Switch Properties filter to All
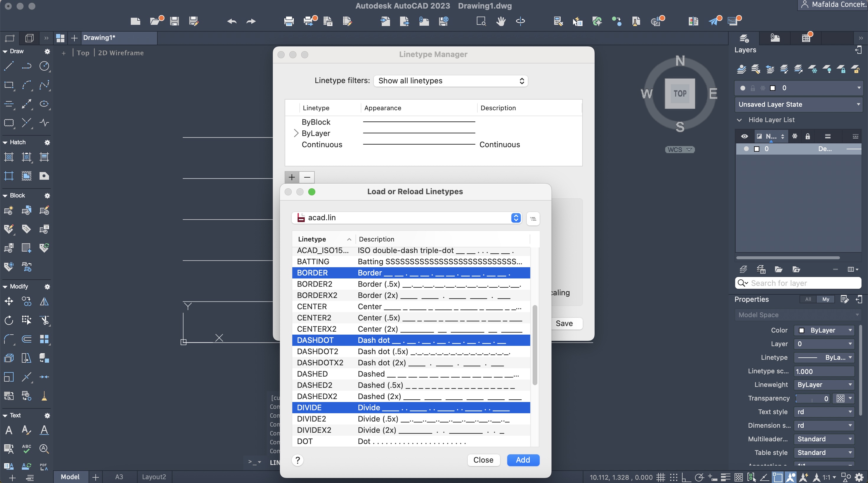 [x=808, y=299]
